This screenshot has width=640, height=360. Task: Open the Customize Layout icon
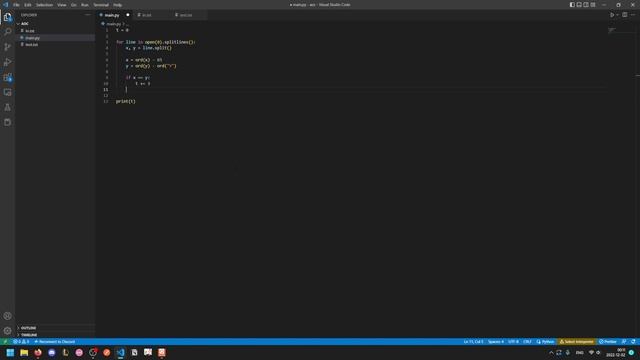[x=593, y=5]
